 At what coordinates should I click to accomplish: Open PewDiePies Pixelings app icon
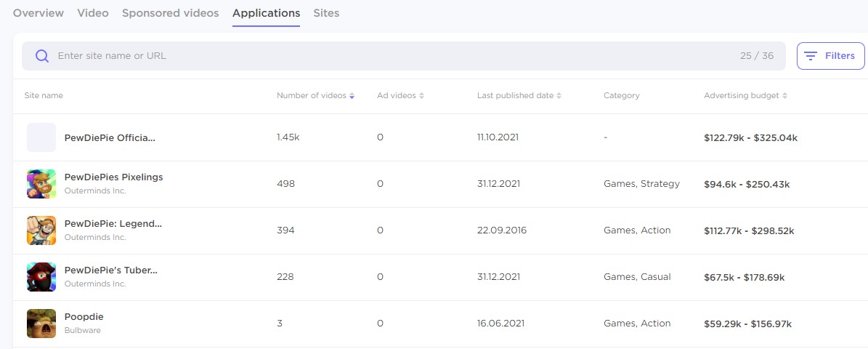41,184
